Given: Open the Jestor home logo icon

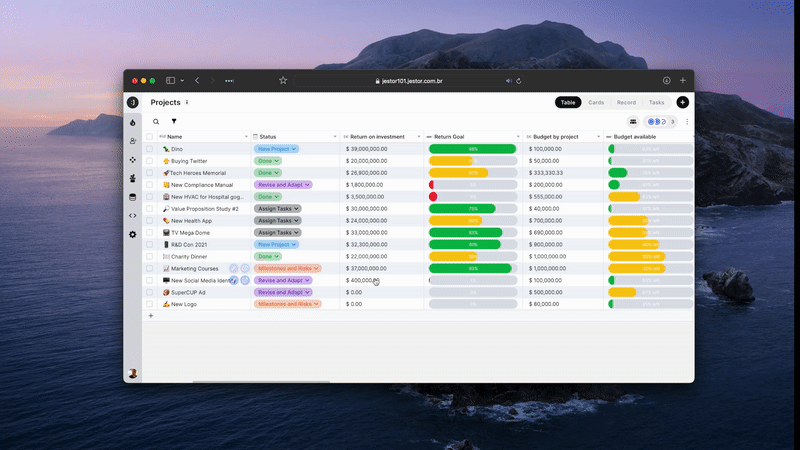Looking at the screenshot, I should [133, 103].
